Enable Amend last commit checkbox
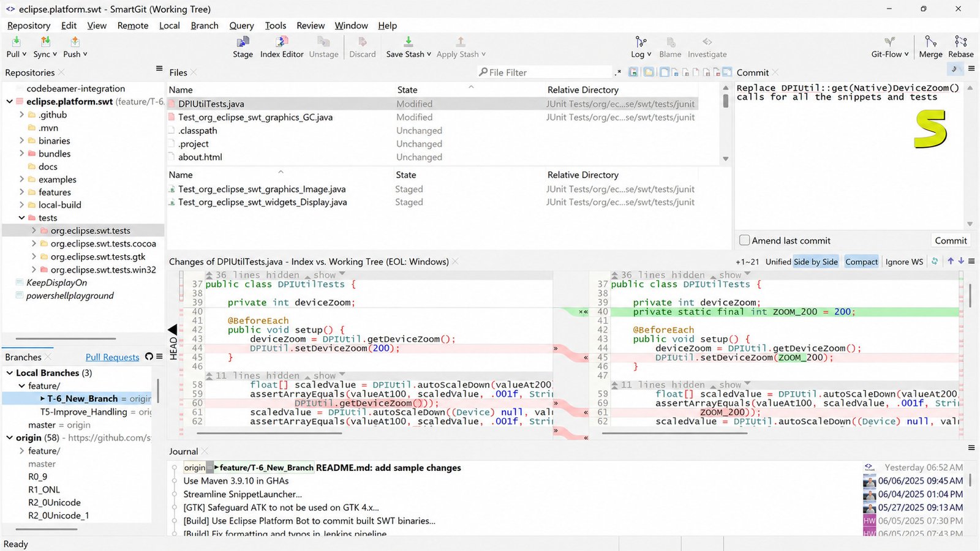This screenshot has width=980, height=551. [744, 240]
